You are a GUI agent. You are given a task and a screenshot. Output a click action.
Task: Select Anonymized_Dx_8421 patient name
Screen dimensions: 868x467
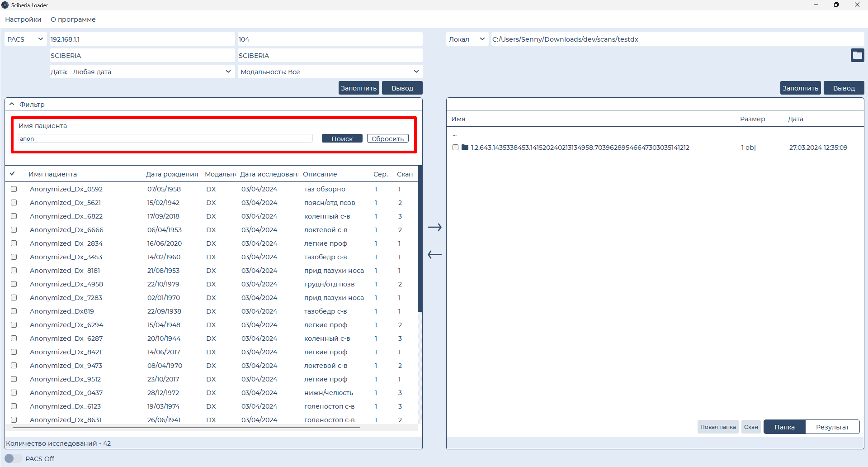pyautogui.click(x=66, y=352)
